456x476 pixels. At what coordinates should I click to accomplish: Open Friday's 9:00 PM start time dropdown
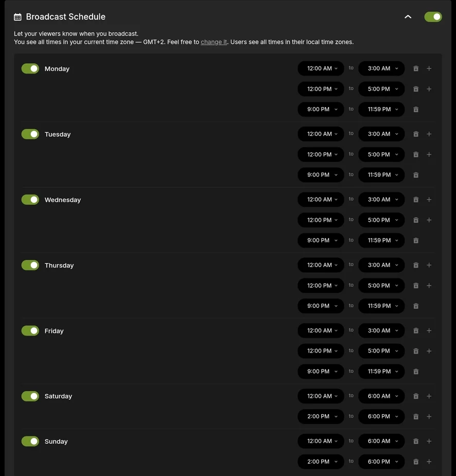coord(321,372)
